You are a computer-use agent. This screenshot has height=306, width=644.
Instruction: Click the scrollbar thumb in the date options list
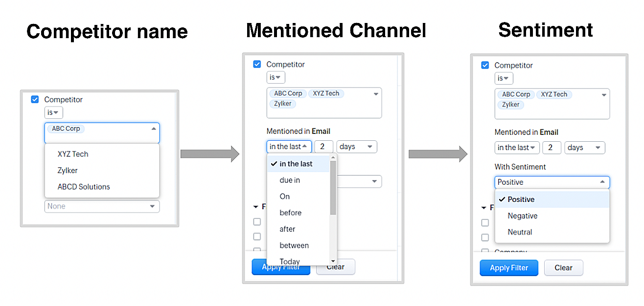click(x=333, y=188)
